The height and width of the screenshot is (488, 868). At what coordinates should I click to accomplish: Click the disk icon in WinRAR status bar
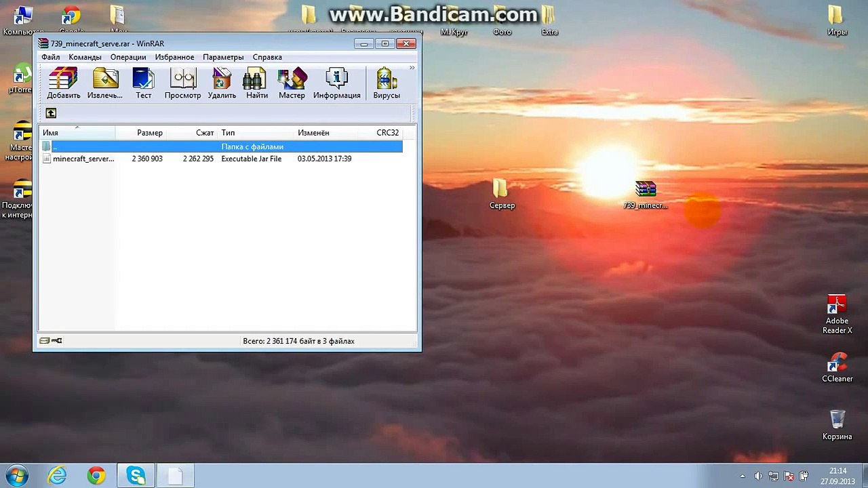[x=44, y=341]
